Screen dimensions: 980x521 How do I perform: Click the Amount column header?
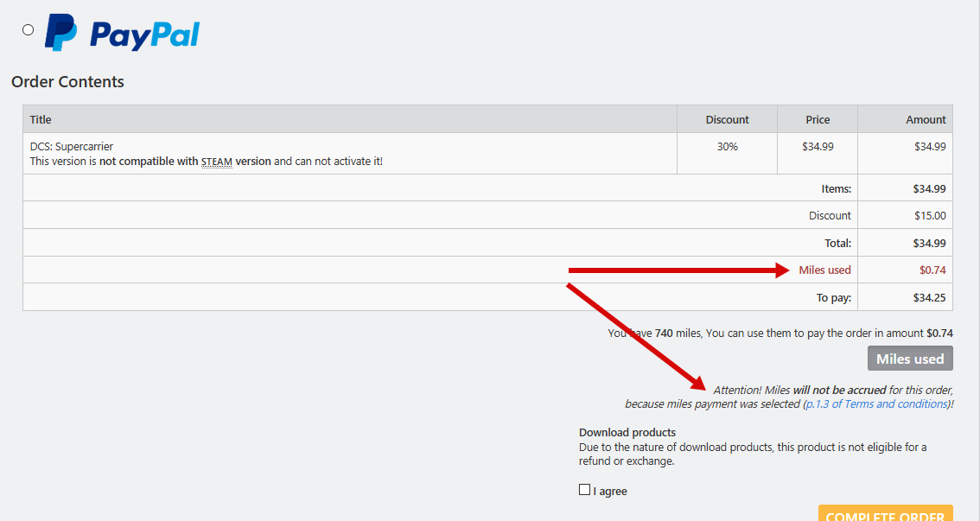click(926, 119)
